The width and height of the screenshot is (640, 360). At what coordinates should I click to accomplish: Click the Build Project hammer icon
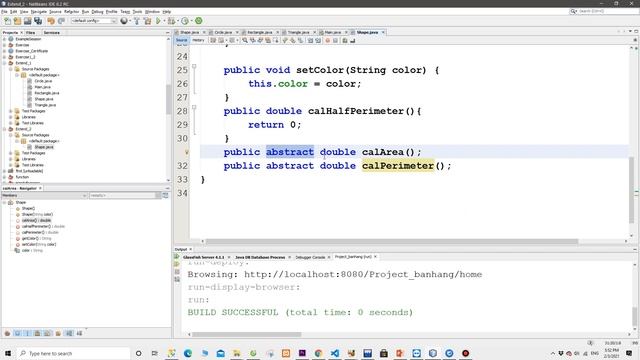click(137, 21)
